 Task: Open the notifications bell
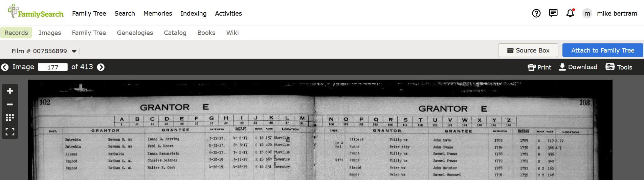(x=570, y=13)
